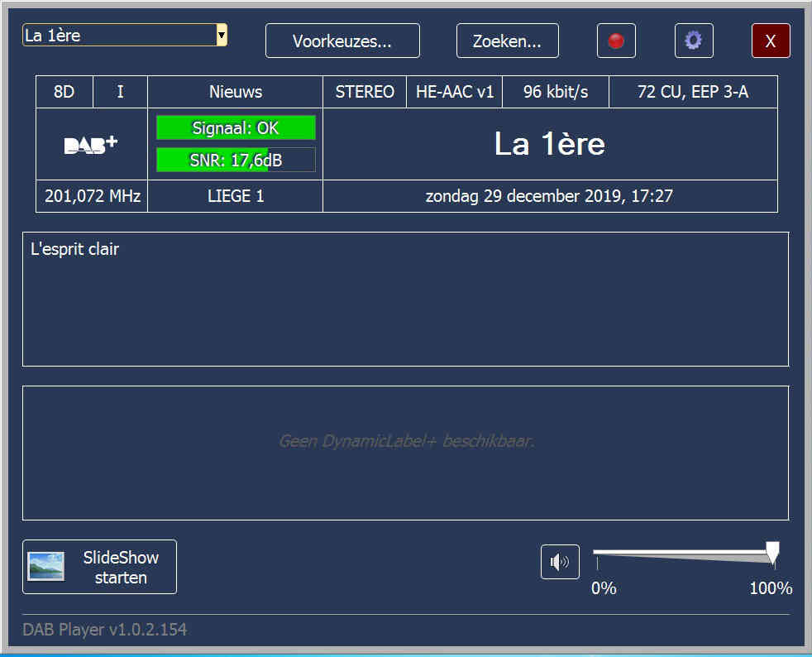Click the Geen DynamicLabel+ beschikbaar message

click(x=406, y=441)
